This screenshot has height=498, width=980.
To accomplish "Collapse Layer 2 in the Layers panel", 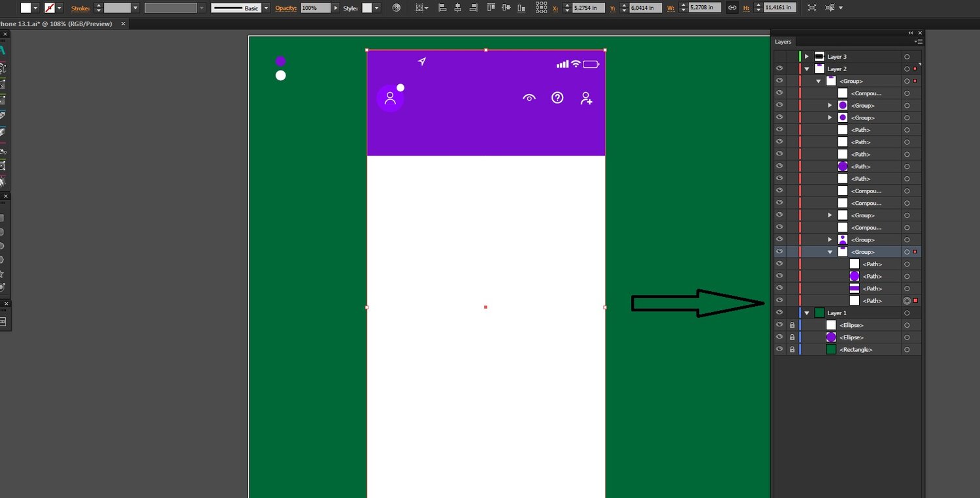I will click(807, 69).
